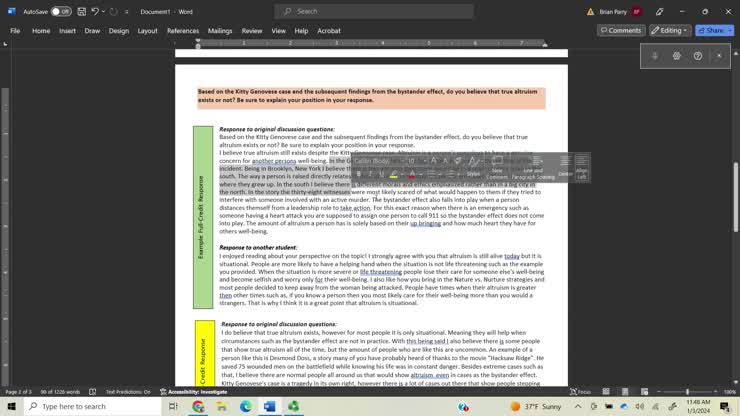
Task: Open the Share dropdown button
Action: pyautogui.click(x=715, y=31)
